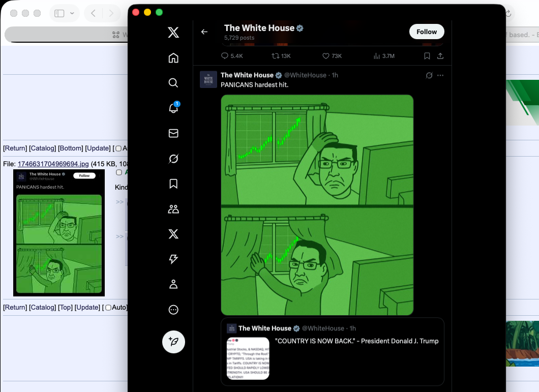Open the three-dot menu on the PANICANS post
The image size is (539, 392).
[x=440, y=75]
